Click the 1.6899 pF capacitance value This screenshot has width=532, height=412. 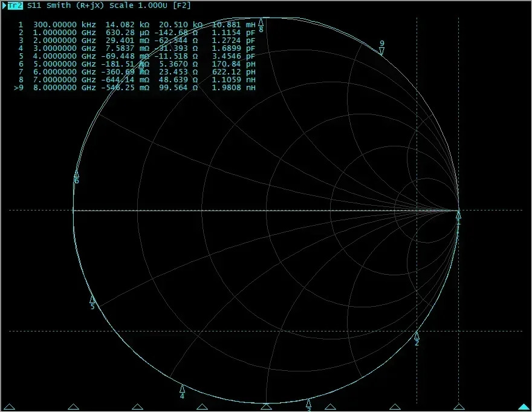click(x=233, y=48)
